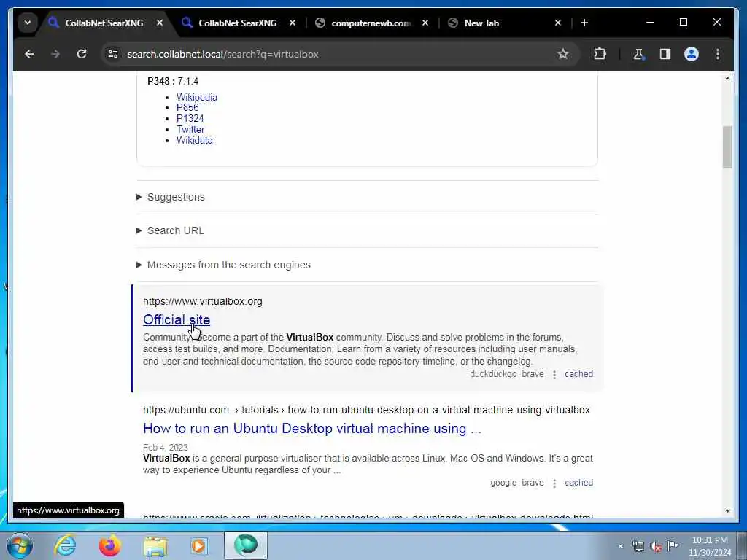Open the taskbar clock and date
This screenshot has width=747, height=560.
pos(710,546)
